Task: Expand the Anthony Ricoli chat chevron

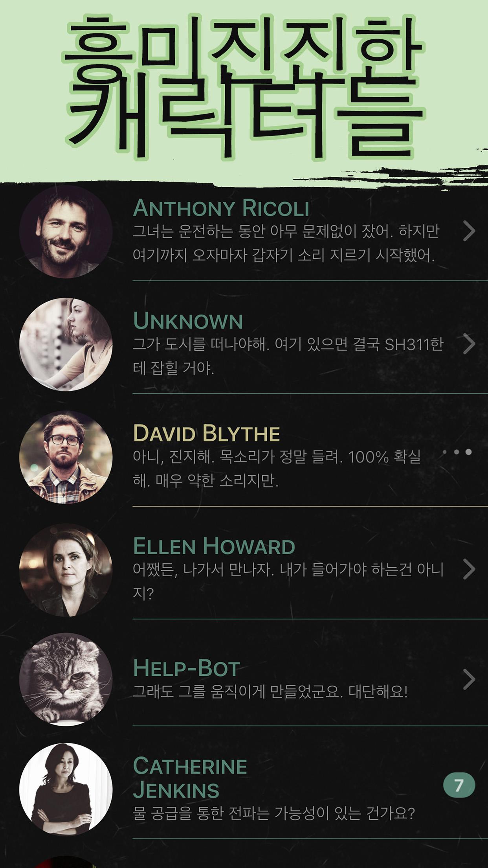Action: [469, 231]
